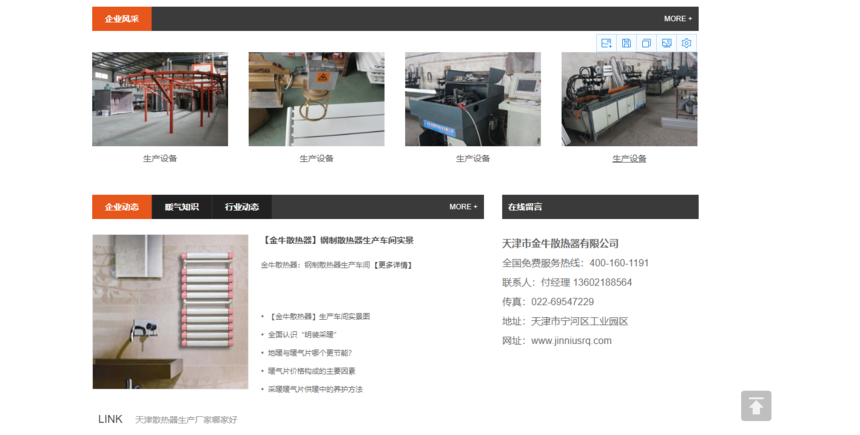
Task: Open the 更多详情 link
Action: pyautogui.click(x=393, y=265)
